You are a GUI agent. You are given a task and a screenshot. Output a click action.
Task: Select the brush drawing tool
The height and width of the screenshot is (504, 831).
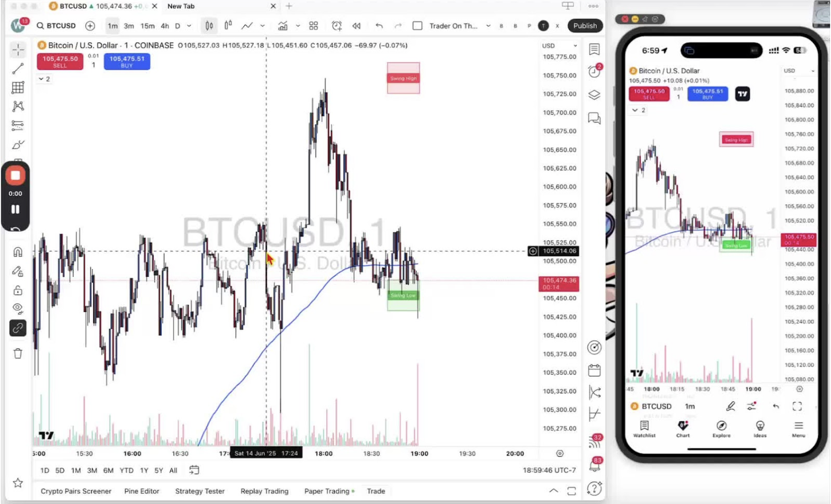(x=18, y=145)
